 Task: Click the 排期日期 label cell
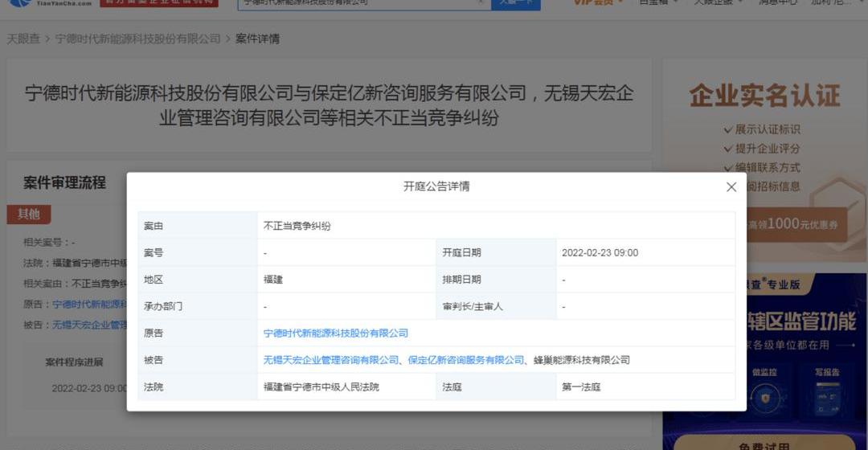point(496,280)
